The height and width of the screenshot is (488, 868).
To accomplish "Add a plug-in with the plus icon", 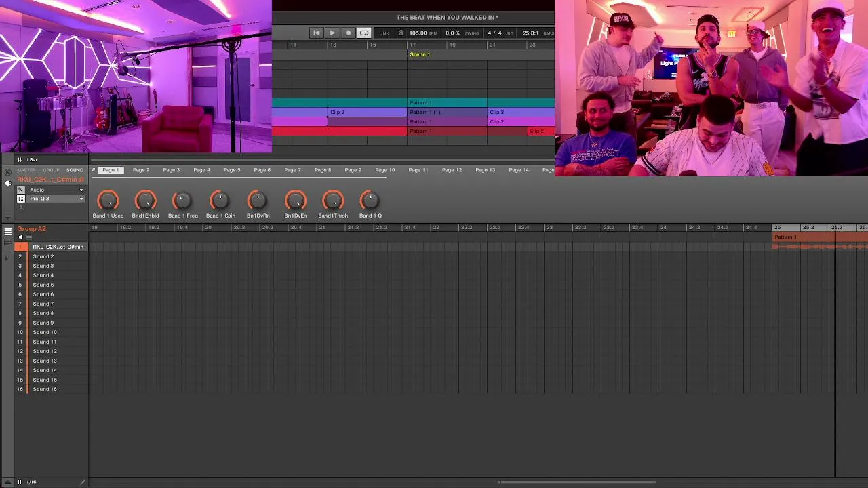I will (x=21, y=207).
